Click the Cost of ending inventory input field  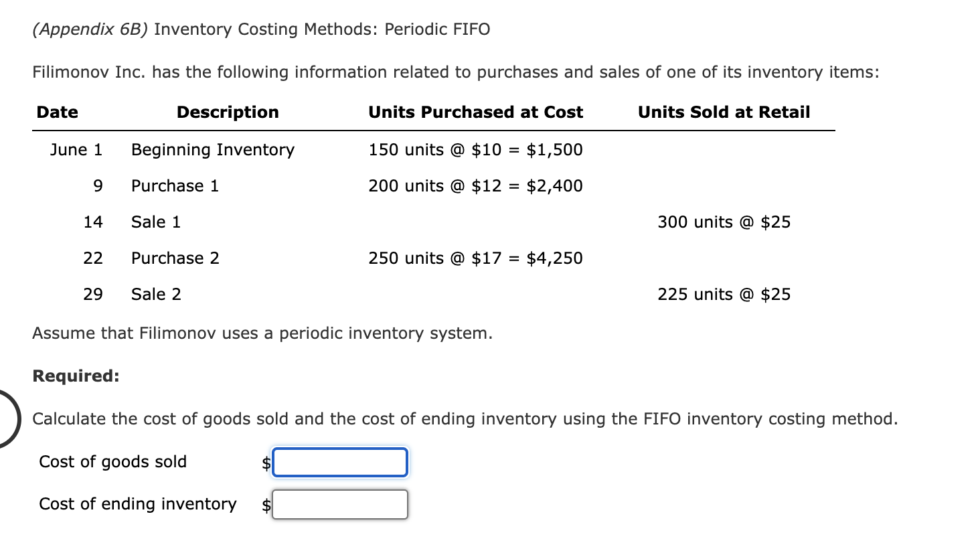point(340,504)
